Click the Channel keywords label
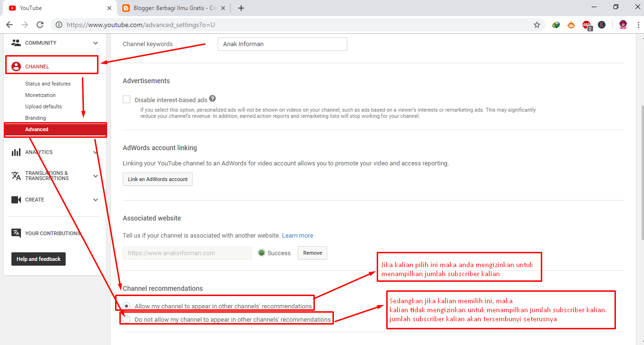This screenshot has width=644, height=345. pyautogui.click(x=147, y=44)
